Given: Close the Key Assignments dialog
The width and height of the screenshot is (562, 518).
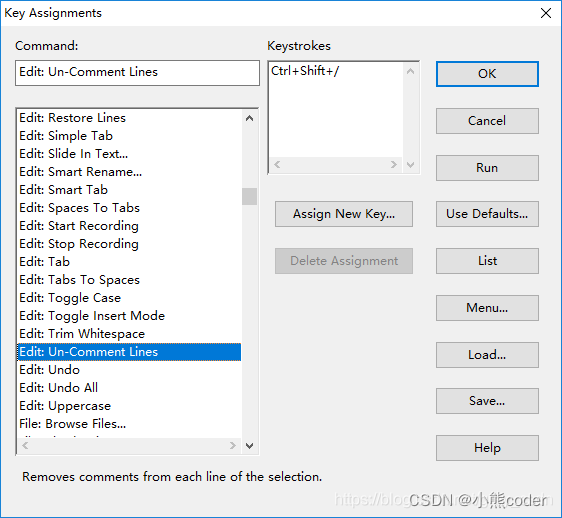Looking at the screenshot, I should click(x=546, y=13).
